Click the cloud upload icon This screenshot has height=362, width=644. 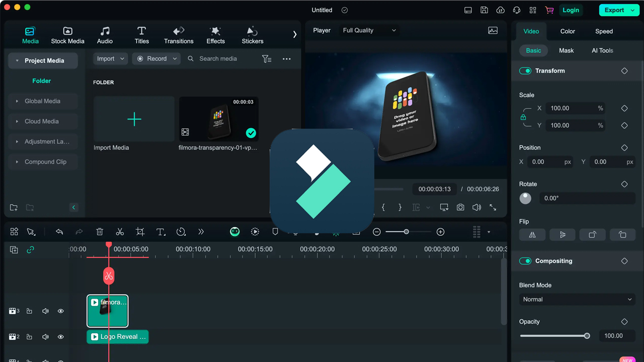pos(500,10)
